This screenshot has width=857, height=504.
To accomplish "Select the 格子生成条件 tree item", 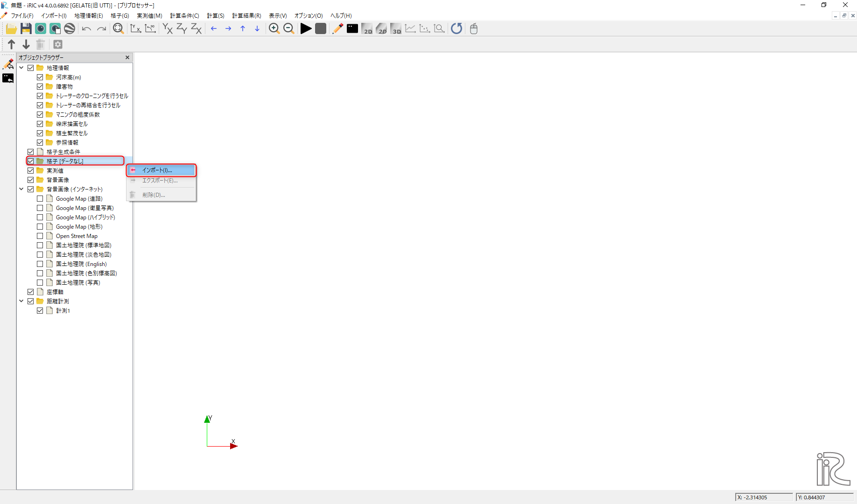I will (x=63, y=152).
